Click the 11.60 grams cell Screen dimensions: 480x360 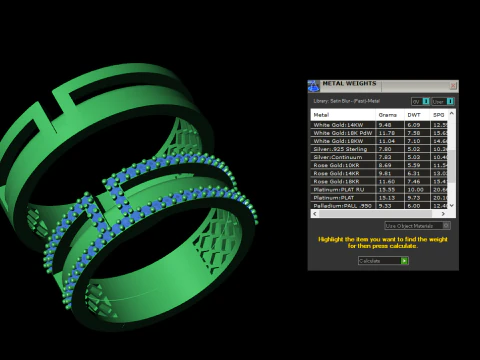[x=390, y=182]
